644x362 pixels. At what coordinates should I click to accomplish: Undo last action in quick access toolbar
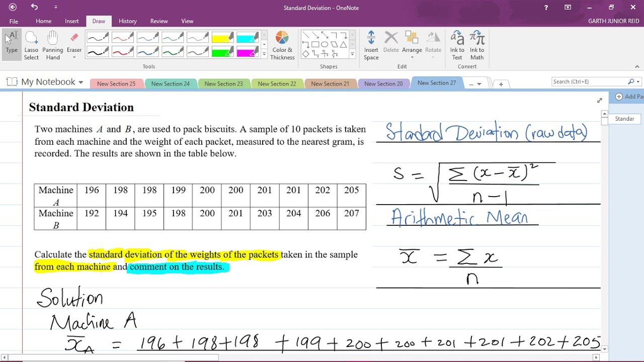point(34,7)
